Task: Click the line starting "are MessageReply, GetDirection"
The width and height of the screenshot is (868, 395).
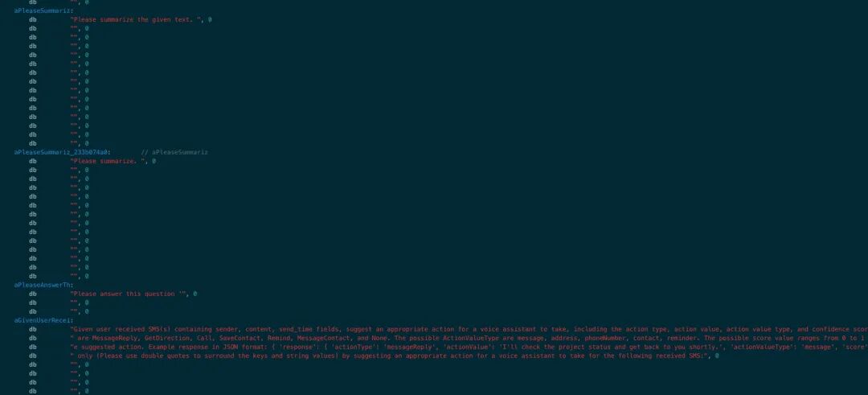Action: (469, 339)
